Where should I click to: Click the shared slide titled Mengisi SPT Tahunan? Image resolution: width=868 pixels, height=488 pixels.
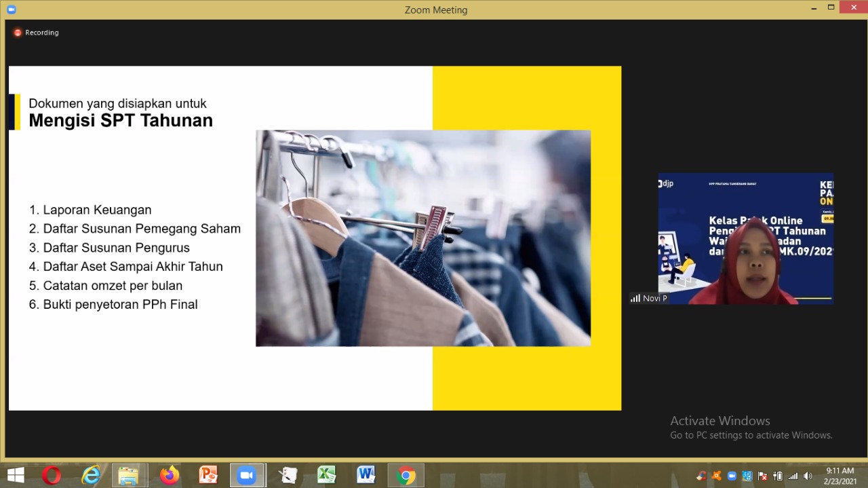point(315,238)
